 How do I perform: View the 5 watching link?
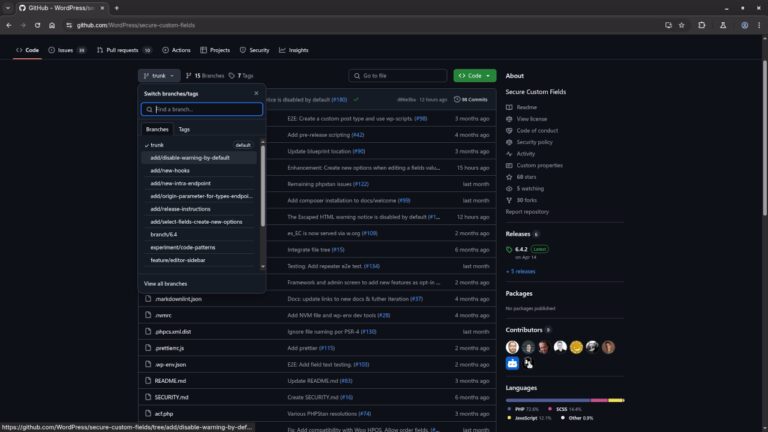[x=525, y=189]
